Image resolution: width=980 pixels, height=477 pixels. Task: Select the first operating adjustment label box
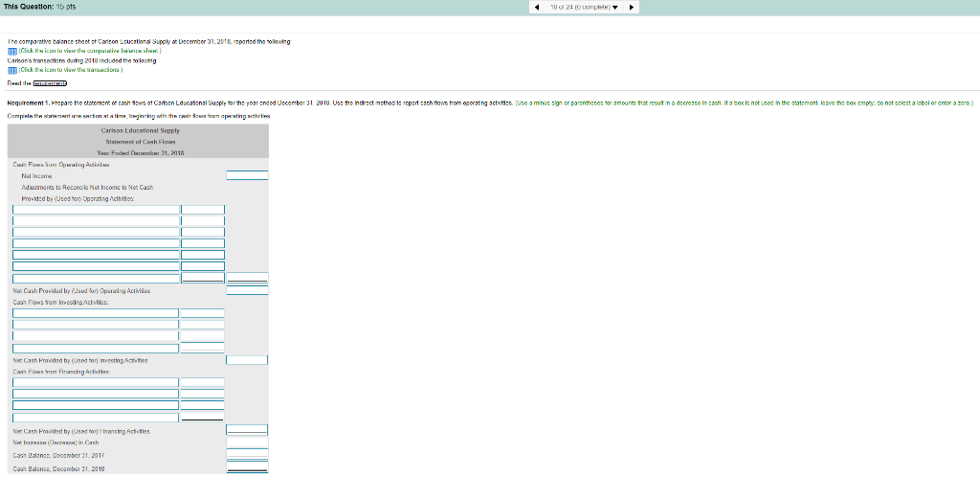pyautogui.click(x=97, y=210)
